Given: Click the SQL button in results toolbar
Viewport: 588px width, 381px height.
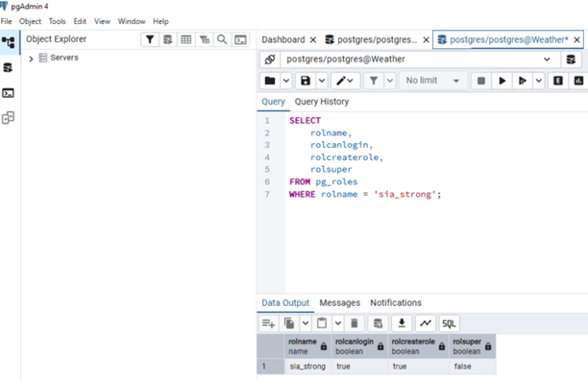Looking at the screenshot, I should [449, 323].
